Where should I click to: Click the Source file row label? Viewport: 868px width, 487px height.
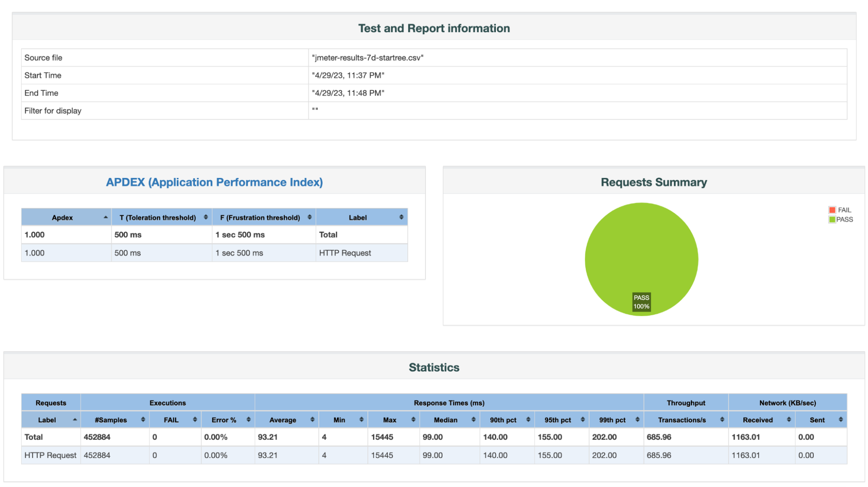[x=43, y=58]
